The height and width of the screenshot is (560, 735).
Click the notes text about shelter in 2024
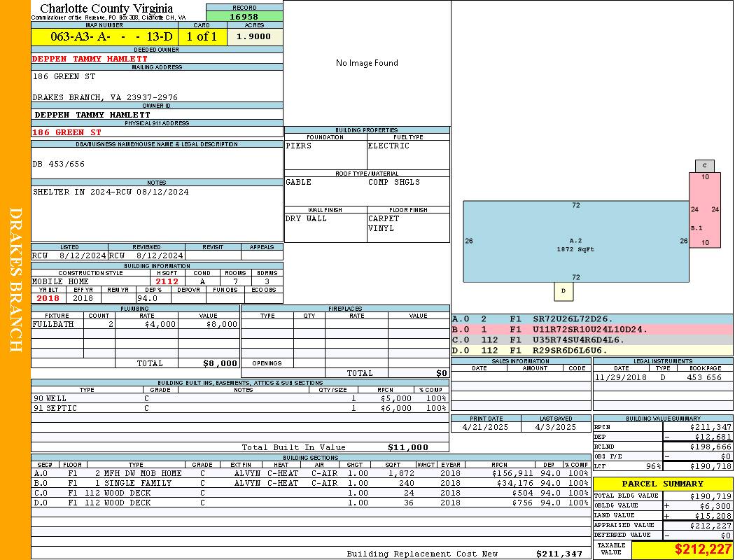(x=111, y=192)
